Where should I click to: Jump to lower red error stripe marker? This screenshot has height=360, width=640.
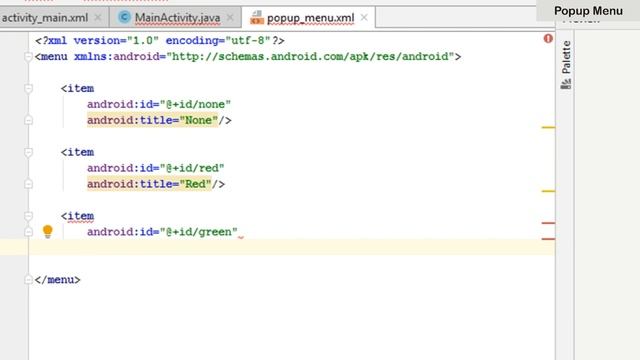(548, 239)
